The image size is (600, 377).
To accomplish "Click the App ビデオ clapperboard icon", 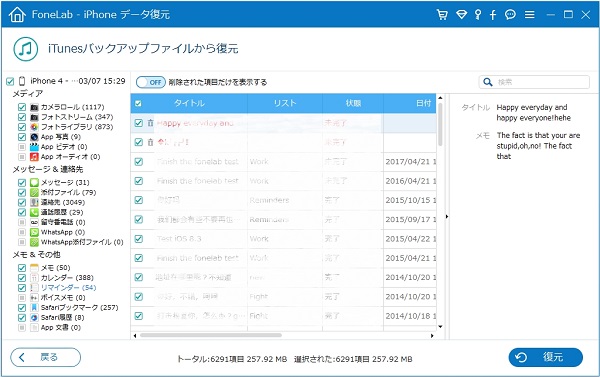I will click(34, 147).
